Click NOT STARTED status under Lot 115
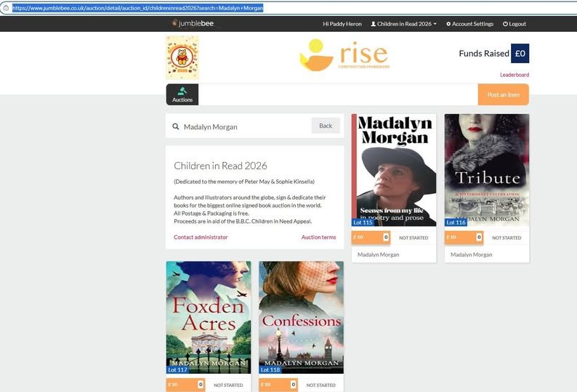Image resolution: width=577 pixels, height=392 pixels. pyautogui.click(x=413, y=238)
